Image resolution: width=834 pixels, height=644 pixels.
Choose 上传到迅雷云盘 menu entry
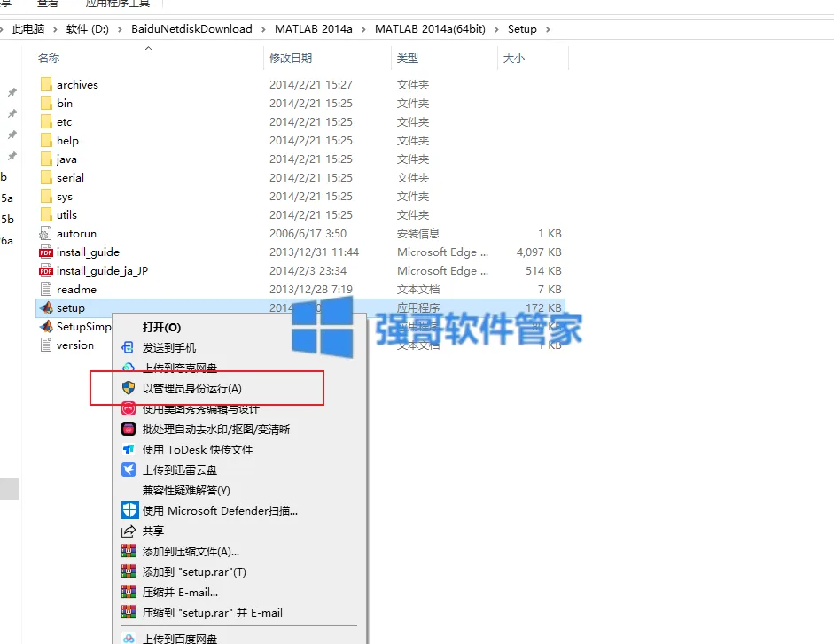(x=180, y=470)
